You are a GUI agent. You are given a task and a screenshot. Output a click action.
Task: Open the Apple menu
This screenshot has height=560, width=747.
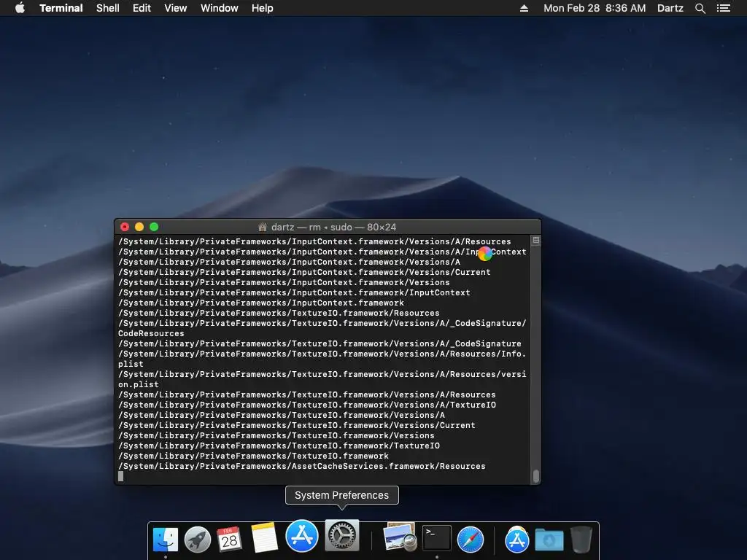click(x=20, y=8)
